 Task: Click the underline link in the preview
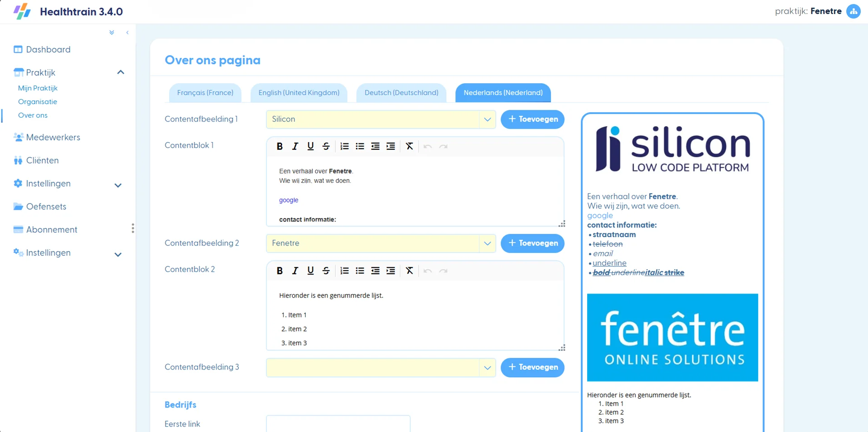pyautogui.click(x=609, y=263)
